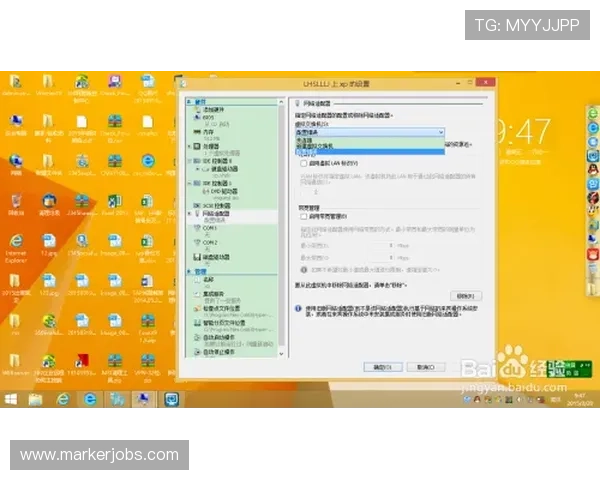Open Internet Explorer desktop shortcut

(16, 247)
